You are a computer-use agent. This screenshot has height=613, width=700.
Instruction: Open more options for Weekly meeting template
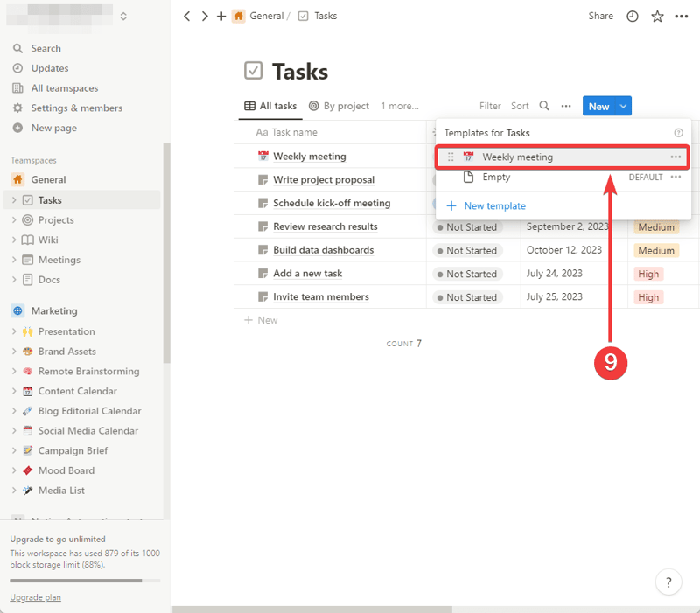(675, 157)
